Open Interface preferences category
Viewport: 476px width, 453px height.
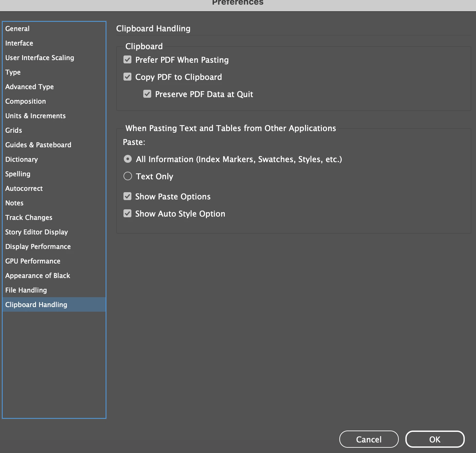54,43
